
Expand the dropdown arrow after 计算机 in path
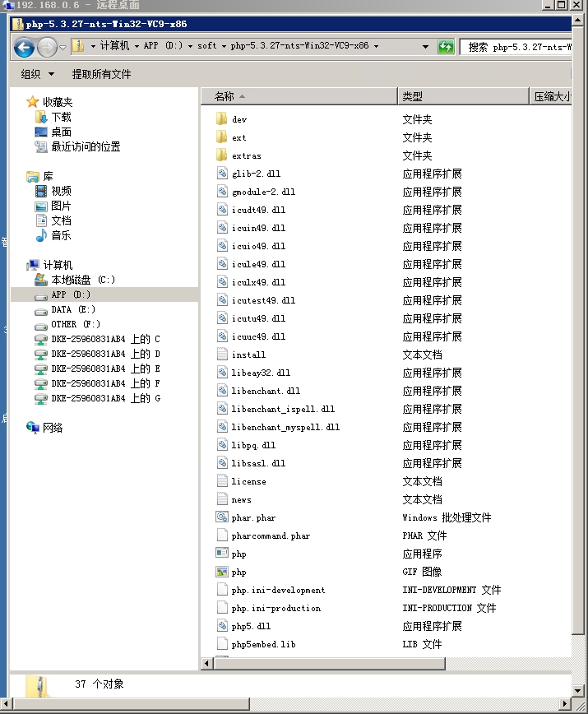click(137, 46)
